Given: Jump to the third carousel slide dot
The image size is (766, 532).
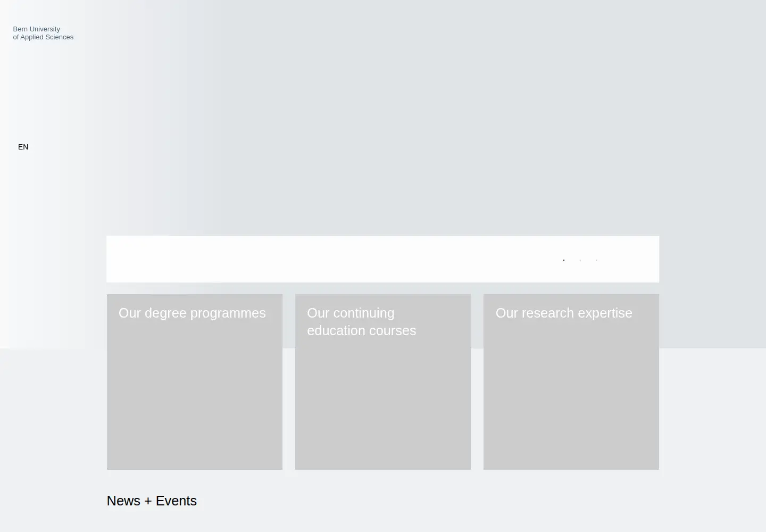Looking at the screenshot, I should click(x=597, y=260).
